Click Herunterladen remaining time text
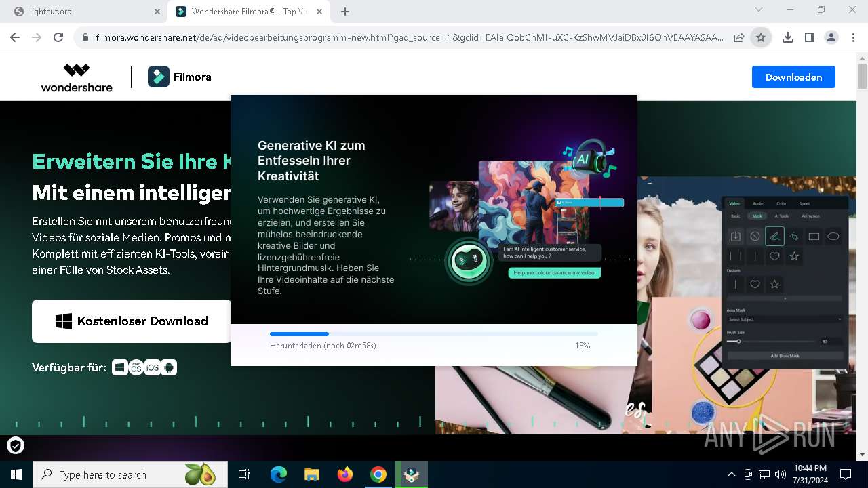The image size is (868, 488). click(323, 346)
